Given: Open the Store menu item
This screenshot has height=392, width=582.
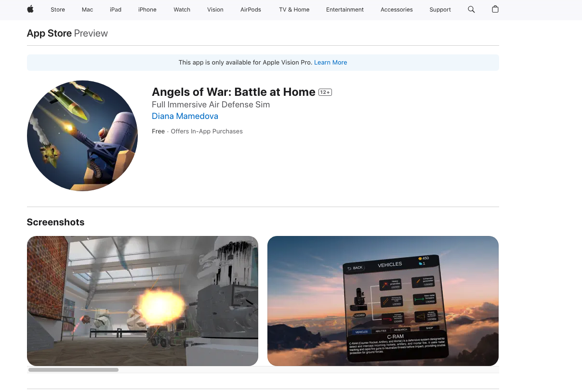Looking at the screenshot, I should (58, 10).
